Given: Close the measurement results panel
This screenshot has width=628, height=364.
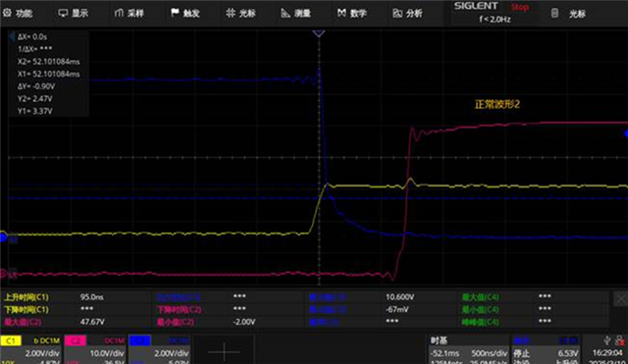Looking at the screenshot, I should click(620, 298).
